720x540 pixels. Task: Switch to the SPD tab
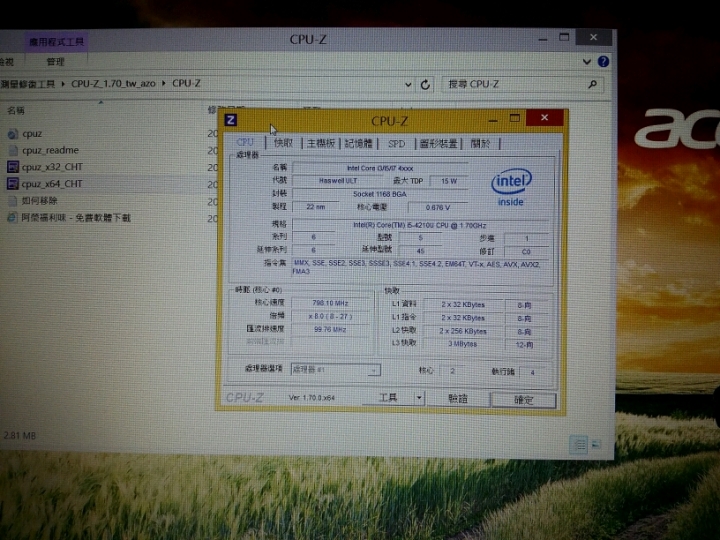click(x=396, y=144)
